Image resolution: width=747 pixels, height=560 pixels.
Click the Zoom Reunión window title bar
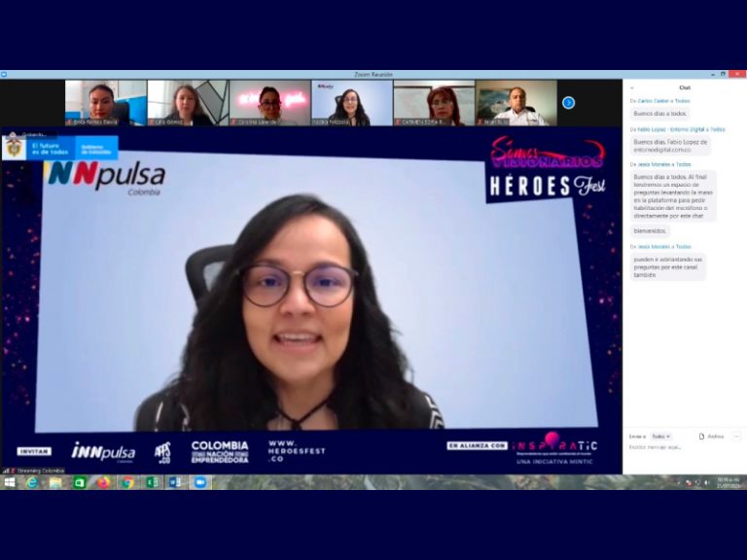tap(373, 74)
